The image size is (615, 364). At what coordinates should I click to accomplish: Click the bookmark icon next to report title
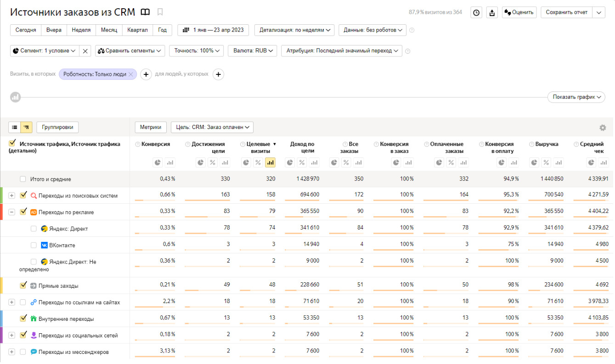pyautogui.click(x=160, y=12)
